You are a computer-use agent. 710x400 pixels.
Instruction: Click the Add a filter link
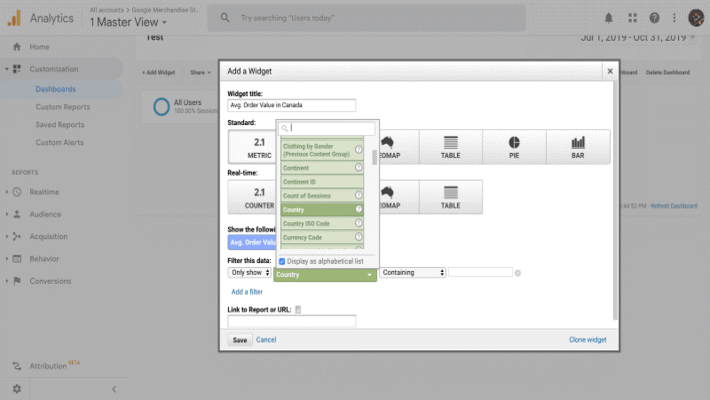[x=247, y=292]
